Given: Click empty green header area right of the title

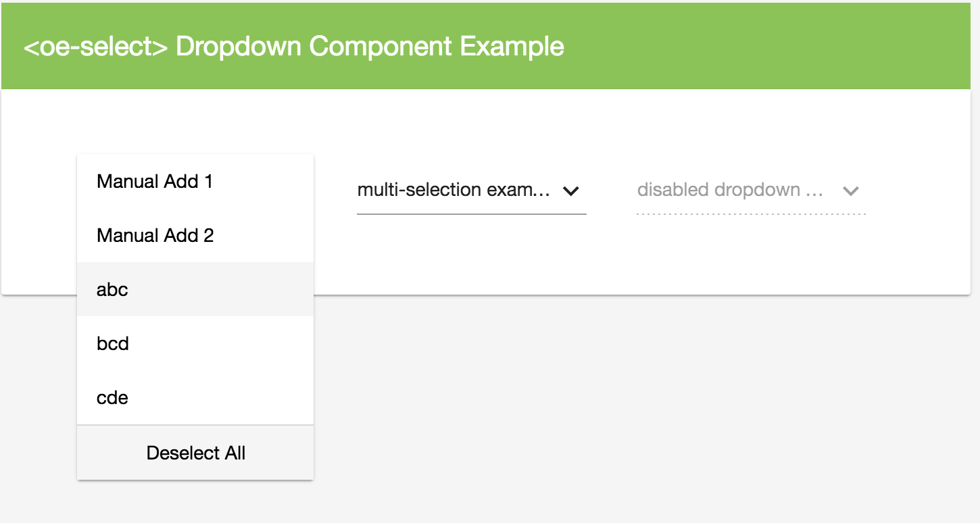Looking at the screenshot, I should click(x=770, y=46).
